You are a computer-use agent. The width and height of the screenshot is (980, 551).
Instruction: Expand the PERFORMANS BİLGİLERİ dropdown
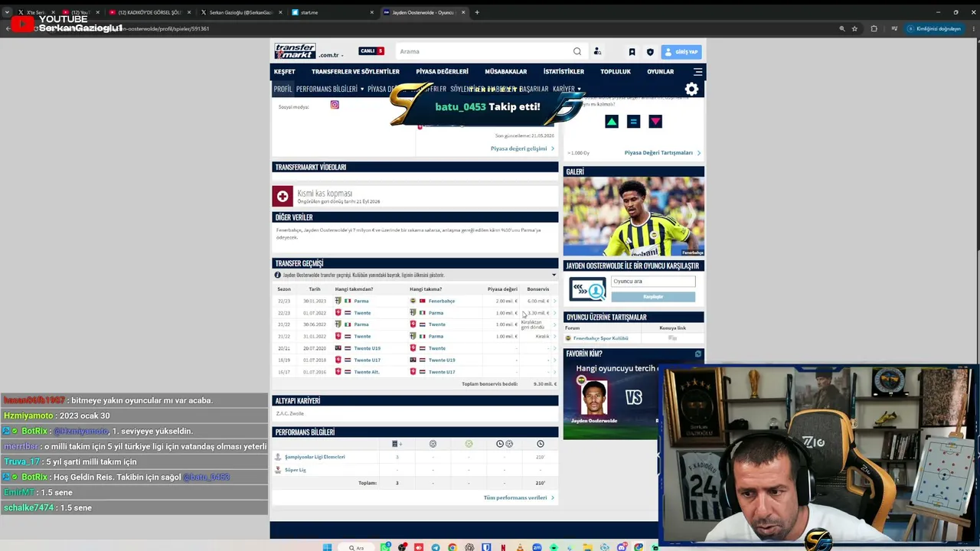click(330, 89)
